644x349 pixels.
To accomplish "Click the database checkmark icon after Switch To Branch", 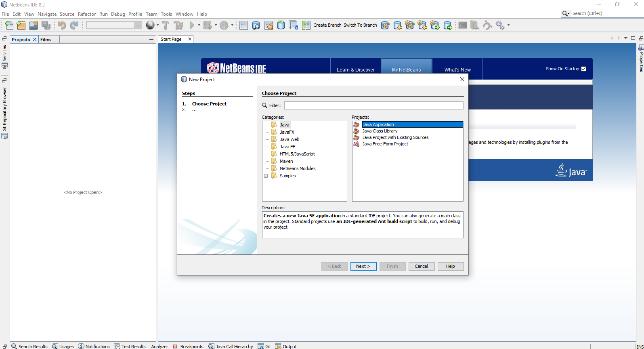I will tap(385, 25).
